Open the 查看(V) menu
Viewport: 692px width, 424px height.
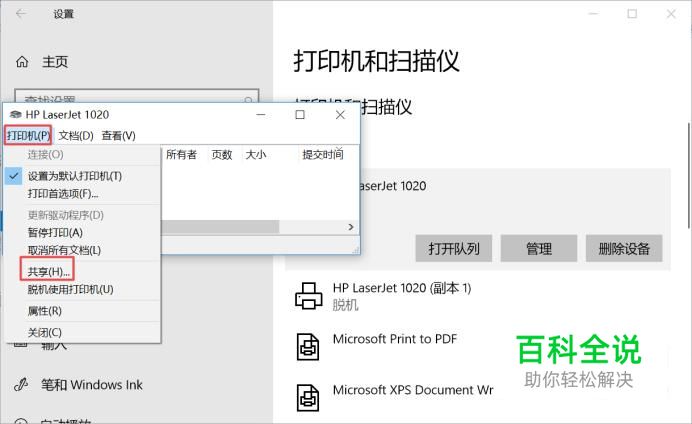[x=118, y=135]
